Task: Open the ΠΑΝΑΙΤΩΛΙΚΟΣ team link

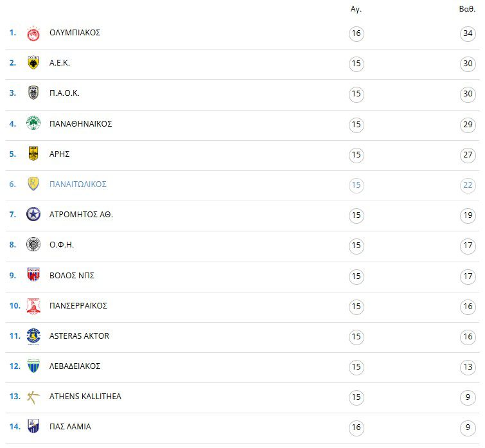Action: click(x=78, y=184)
